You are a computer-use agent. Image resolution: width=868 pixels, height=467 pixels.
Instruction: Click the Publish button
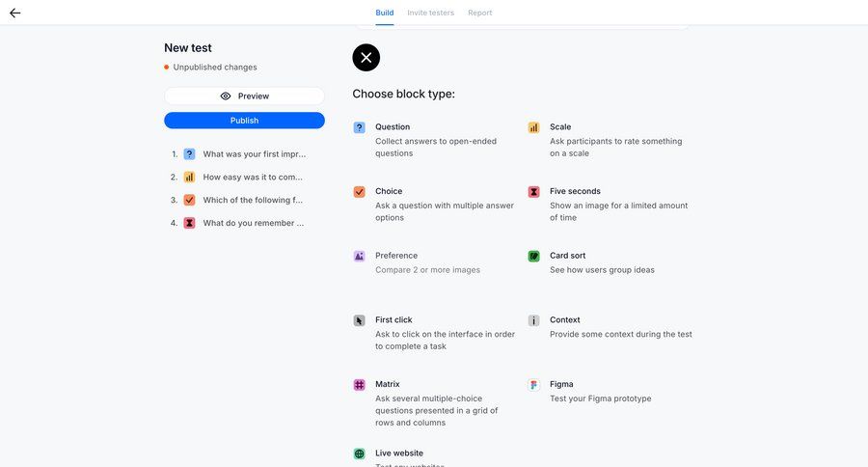244,121
